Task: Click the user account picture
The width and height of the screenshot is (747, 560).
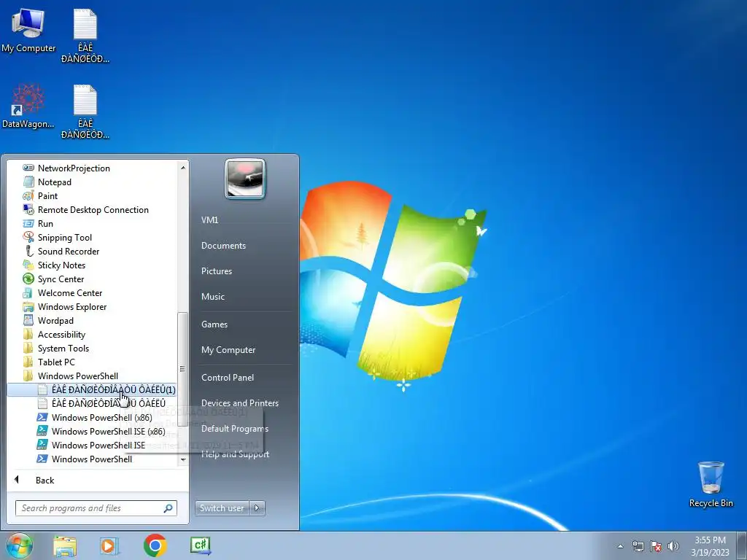Action: click(x=245, y=179)
